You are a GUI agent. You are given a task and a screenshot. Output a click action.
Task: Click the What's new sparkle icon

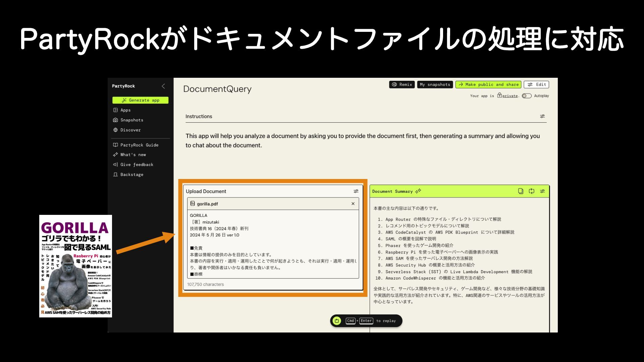115,155
